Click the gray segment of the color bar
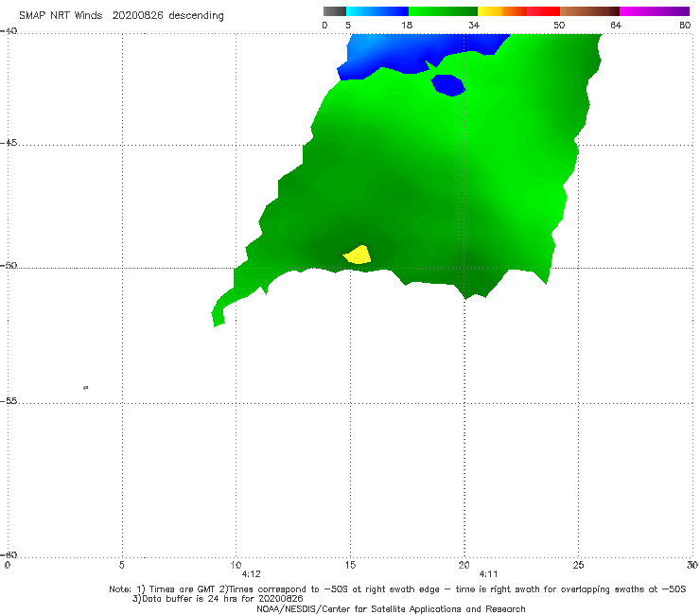The width and height of the screenshot is (700, 615). (335, 11)
